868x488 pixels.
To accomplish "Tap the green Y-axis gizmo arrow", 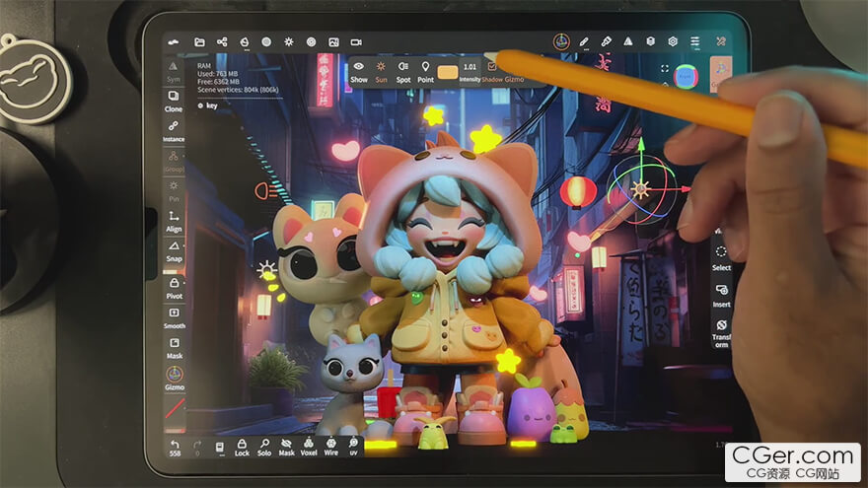I will pyautogui.click(x=641, y=145).
